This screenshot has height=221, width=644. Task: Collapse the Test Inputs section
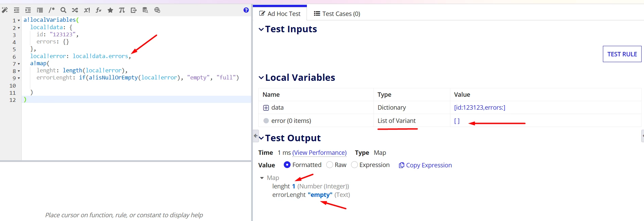[x=261, y=30]
